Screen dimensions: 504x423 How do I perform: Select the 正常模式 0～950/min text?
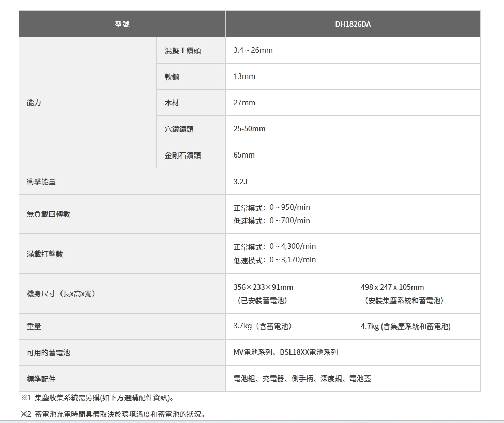coord(272,207)
